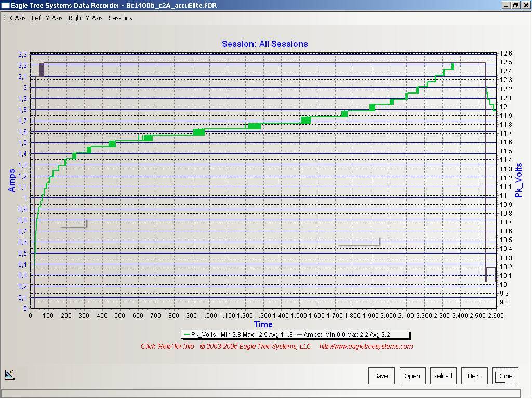
Task: Click the Done button
Action: point(504,376)
